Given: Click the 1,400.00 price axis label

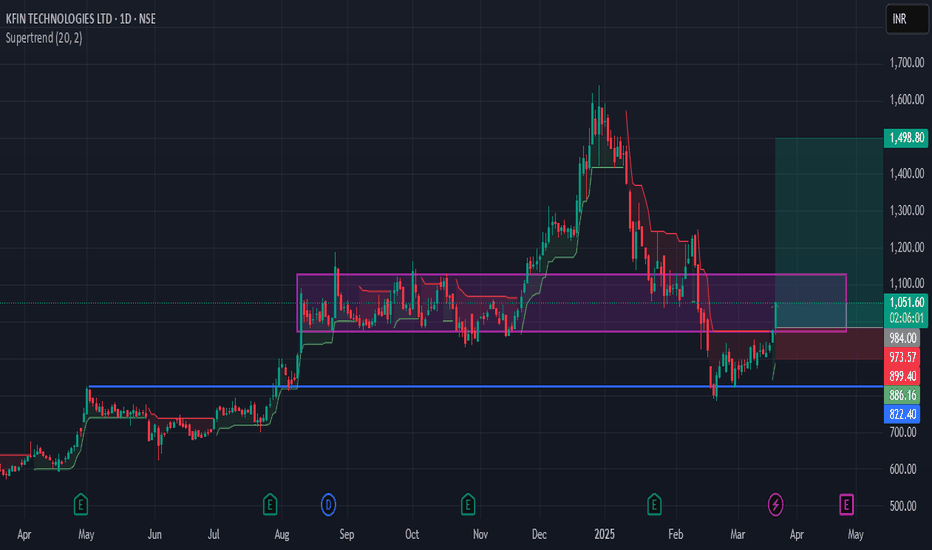Looking at the screenshot, I should point(906,174).
